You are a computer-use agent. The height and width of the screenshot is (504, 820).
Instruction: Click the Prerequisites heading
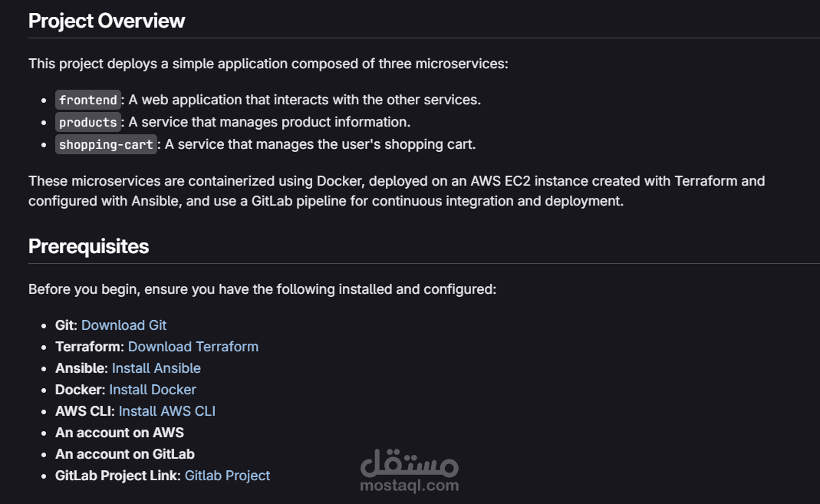pos(88,246)
